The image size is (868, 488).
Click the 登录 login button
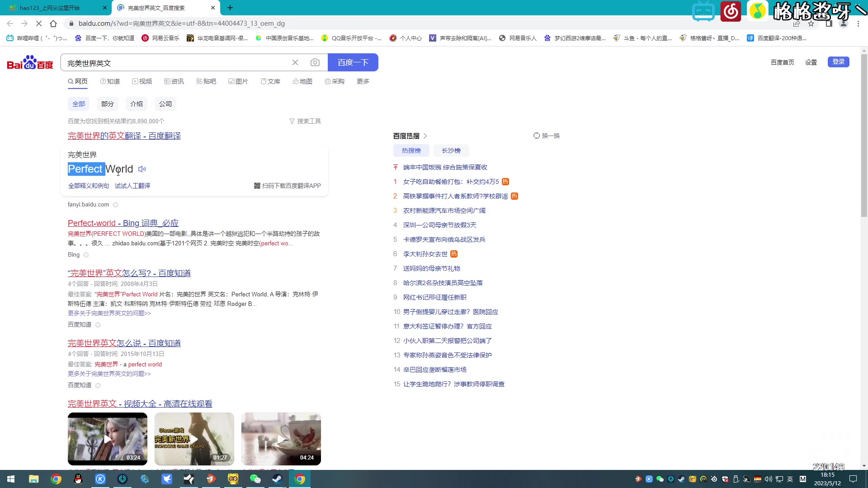[839, 62]
